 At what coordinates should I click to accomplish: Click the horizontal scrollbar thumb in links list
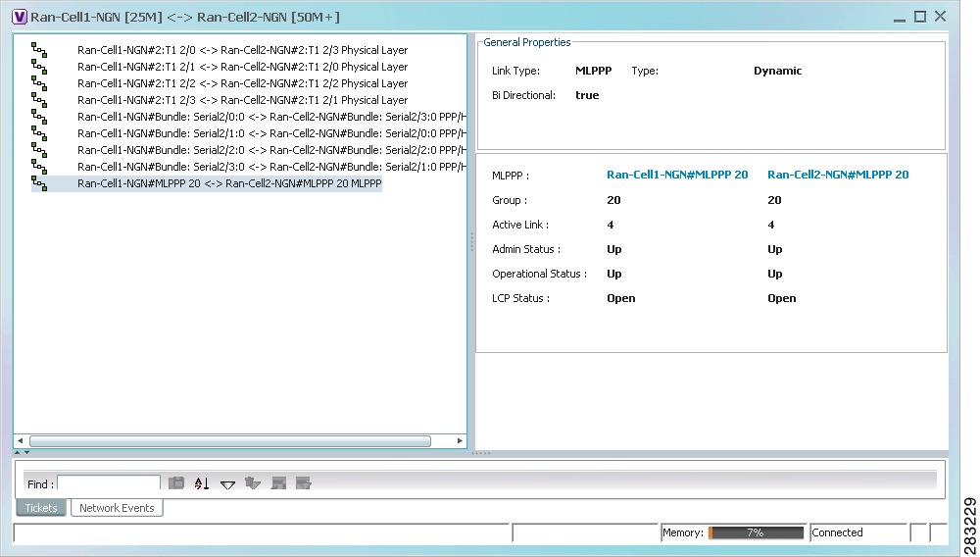[230, 440]
